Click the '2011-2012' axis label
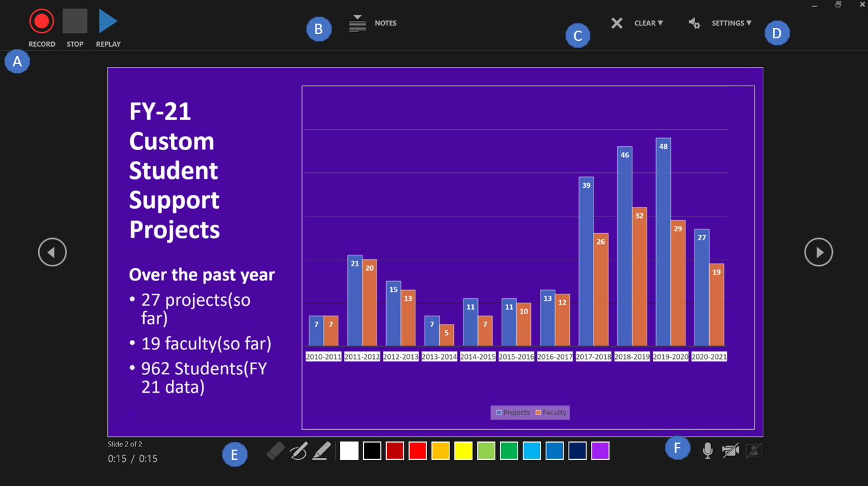This screenshot has height=486, width=868. [362, 357]
